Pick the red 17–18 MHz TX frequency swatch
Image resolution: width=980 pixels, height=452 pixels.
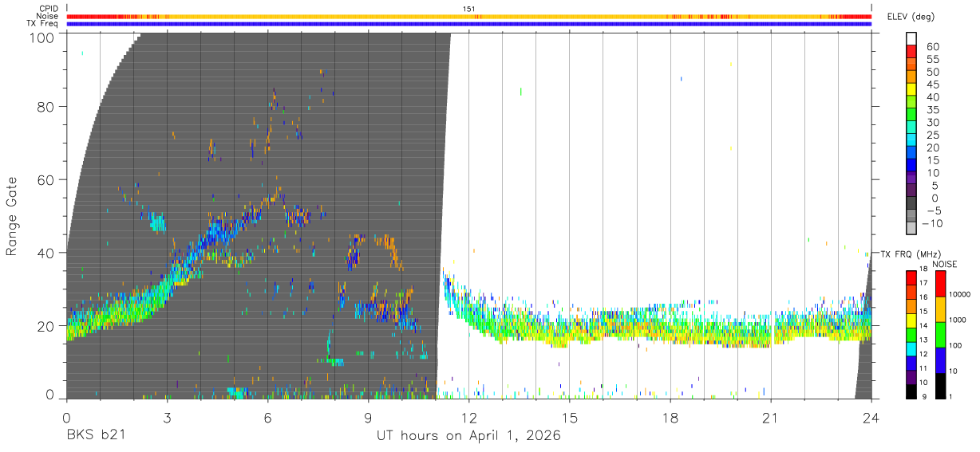pos(912,277)
